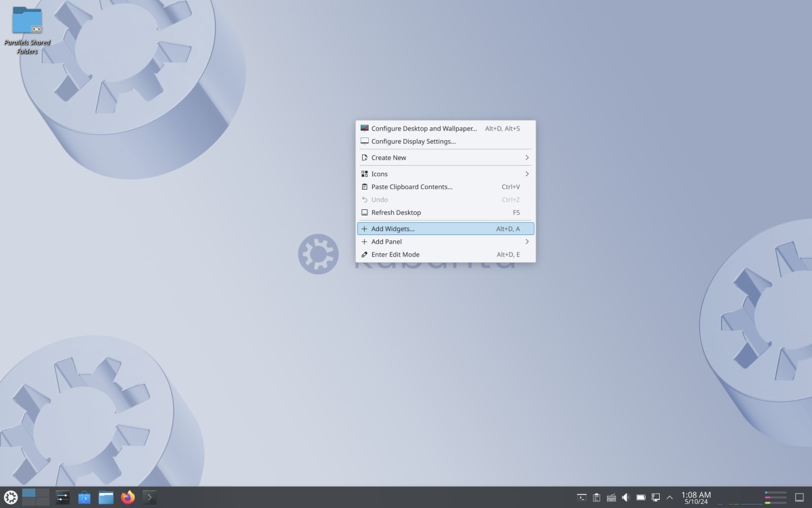The height and width of the screenshot is (508, 812).
Task: Switch to the first virtual desktop in pager
Action: tap(29, 492)
